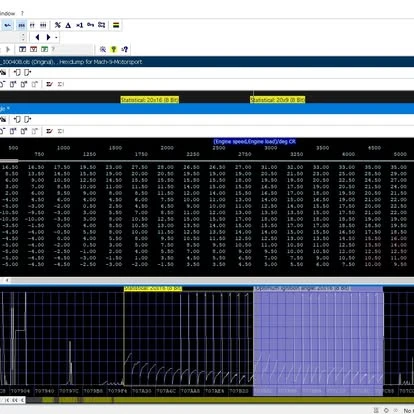Click address 707904 on the graph axis
Image resolution: width=414 pixels, height=414 pixels.
pos(21,391)
